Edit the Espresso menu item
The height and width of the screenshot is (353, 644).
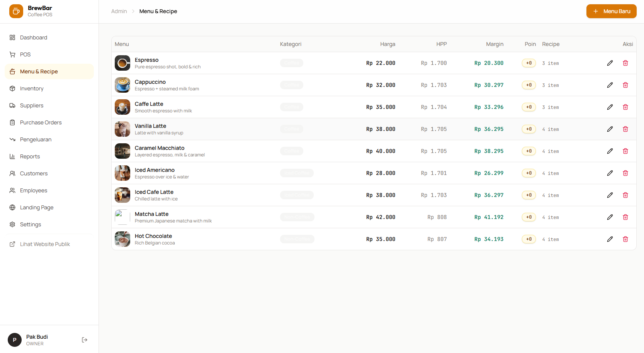610,63
